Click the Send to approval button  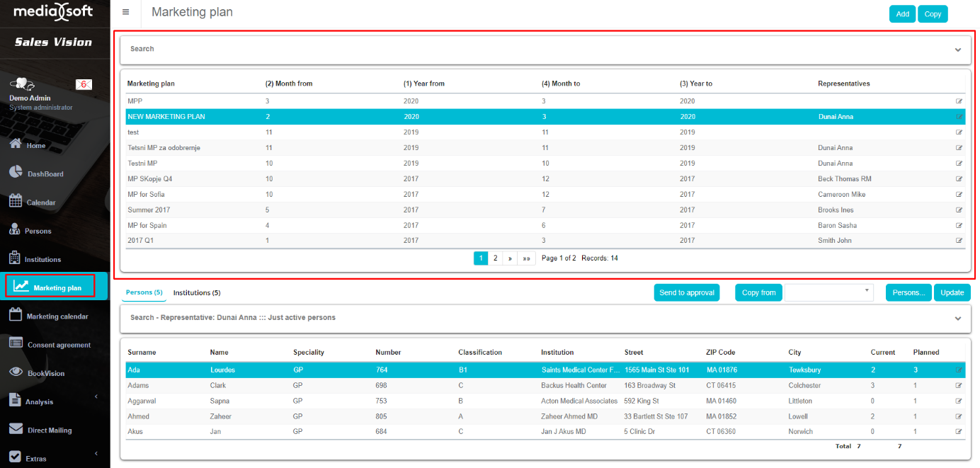(x=686, y=292)
